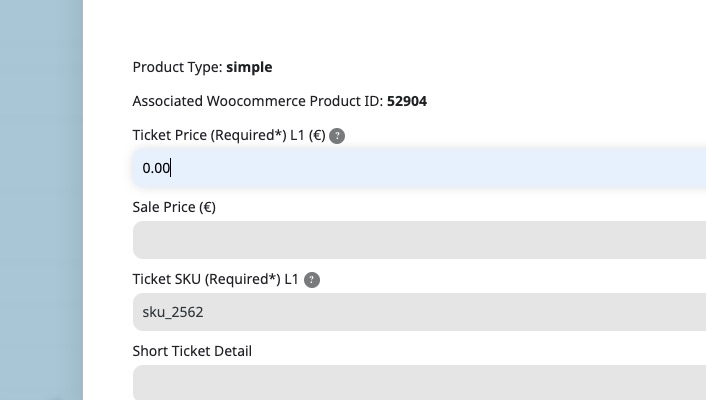Click the word 'Required*' in Ticket SKU label
706x400 pixels.
pos(243,279)
